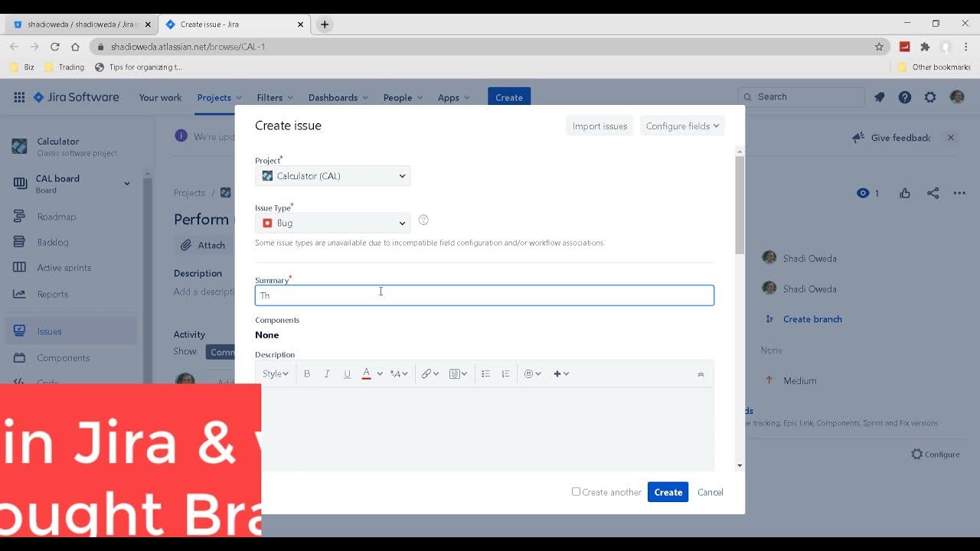Open the Jira help icon
Screen dimensions: 980x551
click(905, 97)
